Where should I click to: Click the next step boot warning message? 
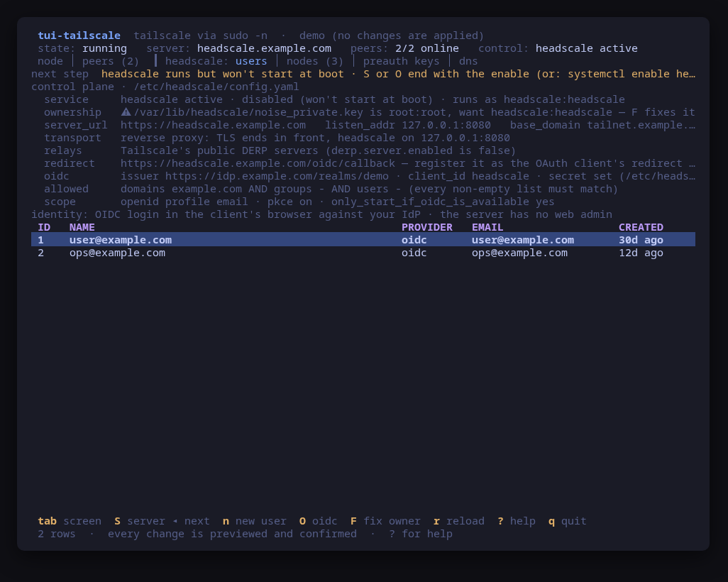[398, 74]
